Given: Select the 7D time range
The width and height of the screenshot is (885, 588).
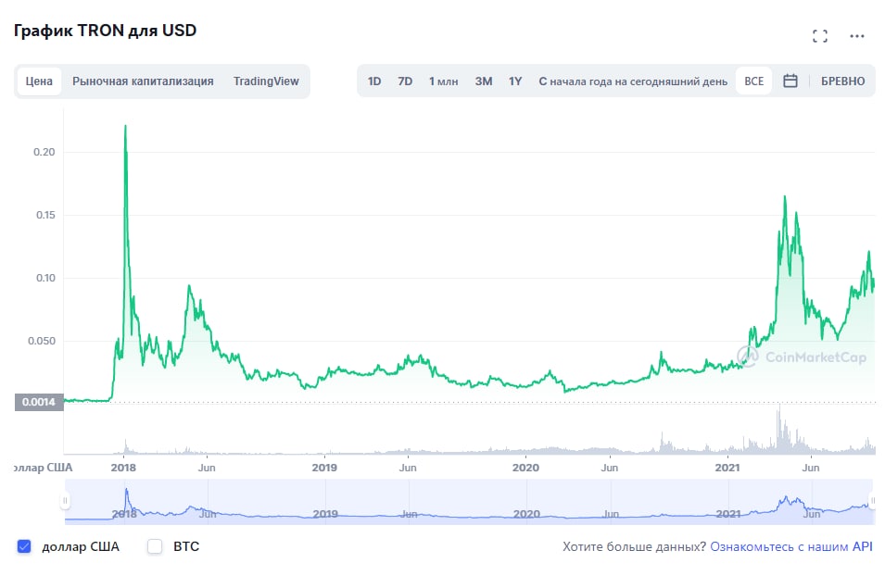Looking at the screenshot, I should (405, 81).
